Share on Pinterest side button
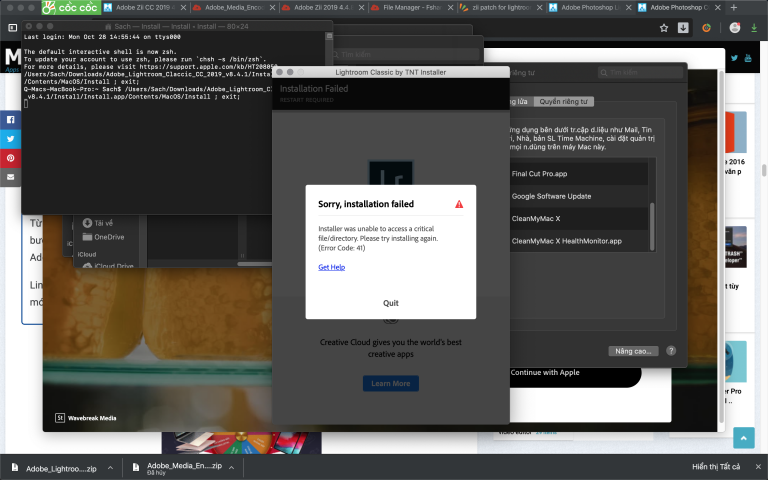 [x=10, y=158]
